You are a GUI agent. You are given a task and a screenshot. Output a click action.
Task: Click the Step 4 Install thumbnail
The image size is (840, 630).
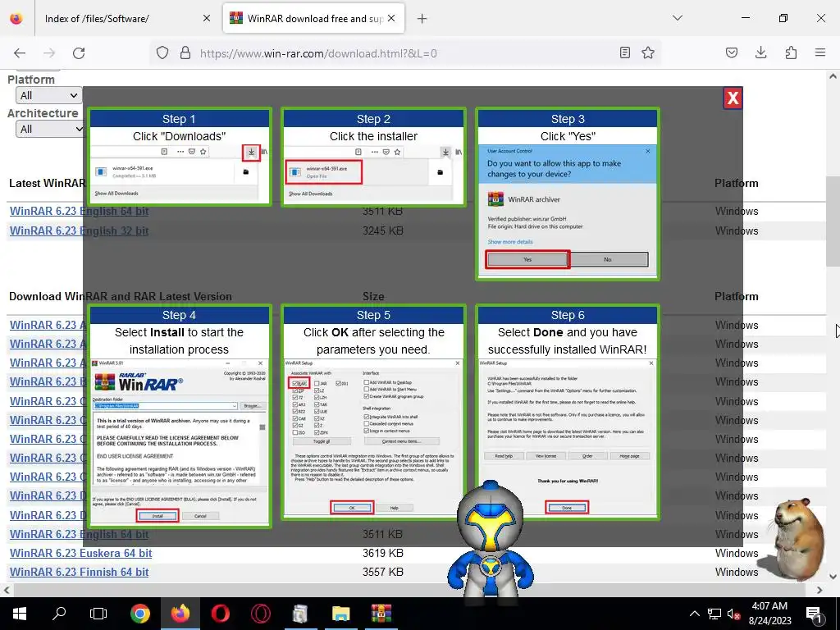(180, 416)
